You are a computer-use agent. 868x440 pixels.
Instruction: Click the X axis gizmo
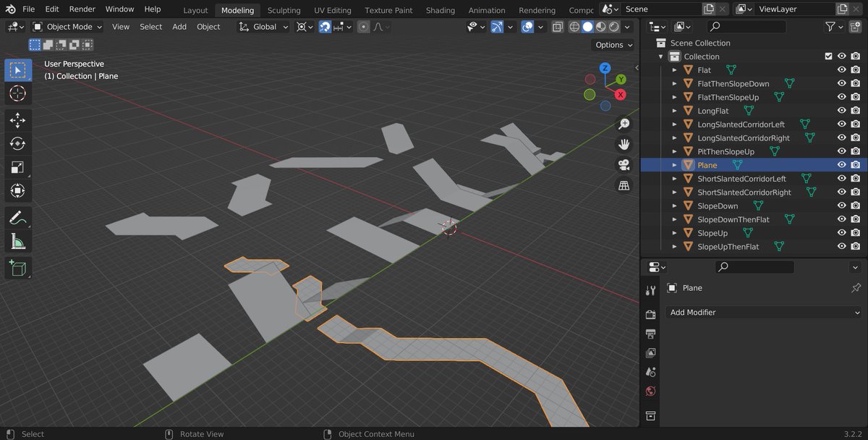(620, 95)
